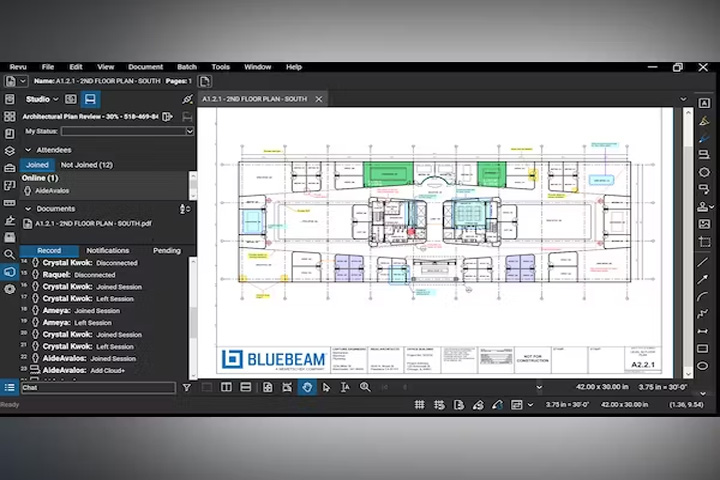Expand the document tabs overflow chevron
This screenshot has height=480, width=720.
pyautogui.click(x=683, y=99)
